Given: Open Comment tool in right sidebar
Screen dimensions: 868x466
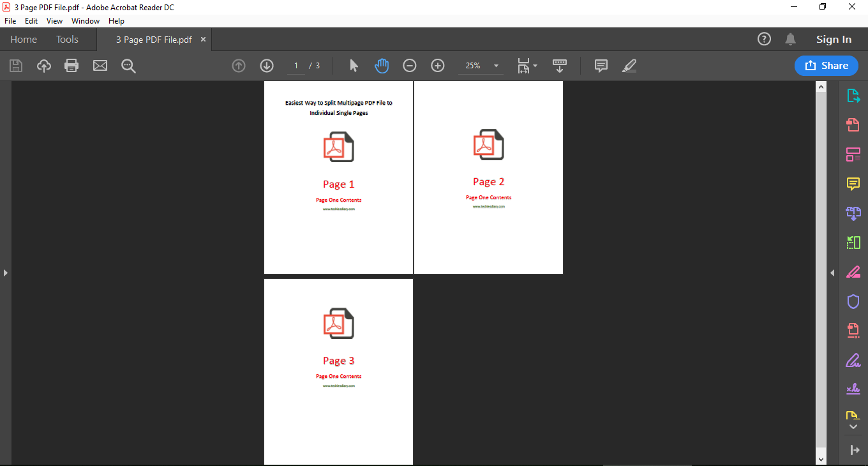Looking at the screenshot, I should tap(853, 184).
